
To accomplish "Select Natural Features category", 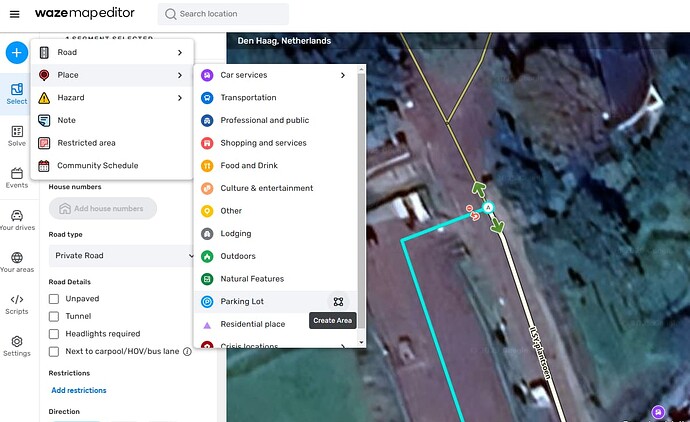I will (275, 279).
